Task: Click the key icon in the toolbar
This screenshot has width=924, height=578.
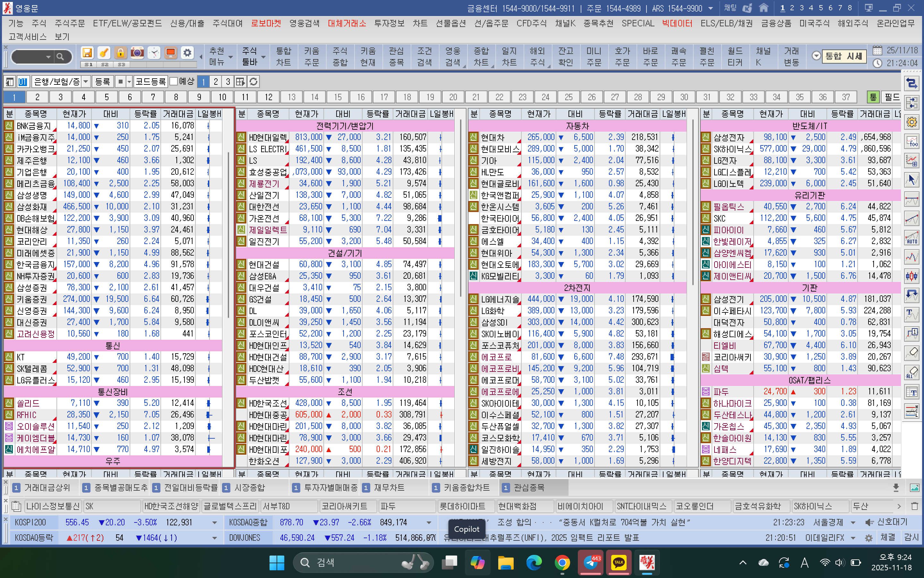Action: (104, 53)
